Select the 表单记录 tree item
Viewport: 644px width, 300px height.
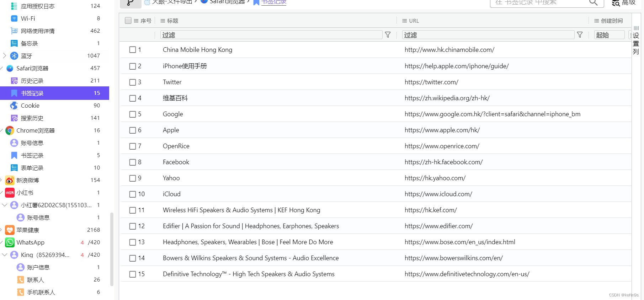[55, 168]
